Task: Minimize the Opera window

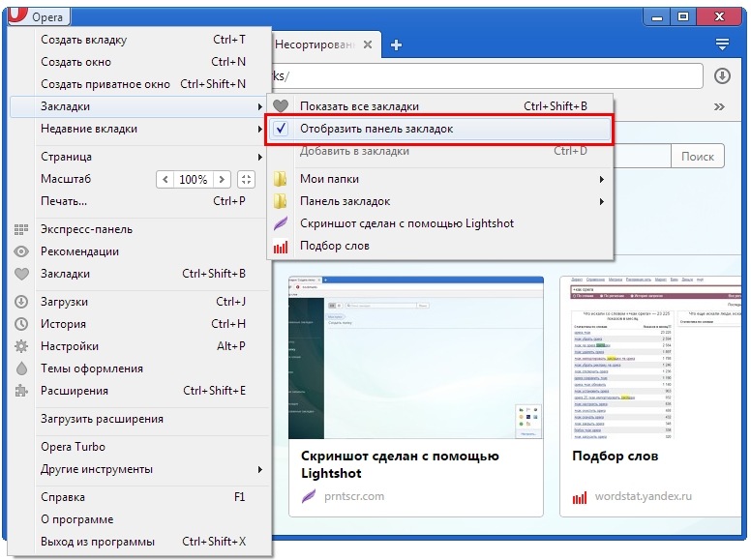Action: pyautogui.click(x=657, y=17)
